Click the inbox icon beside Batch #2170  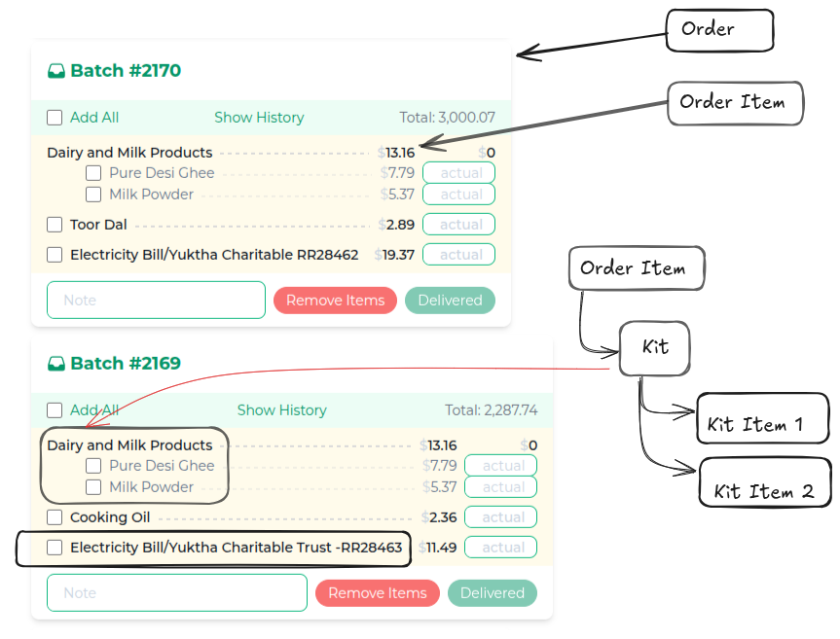56,71
